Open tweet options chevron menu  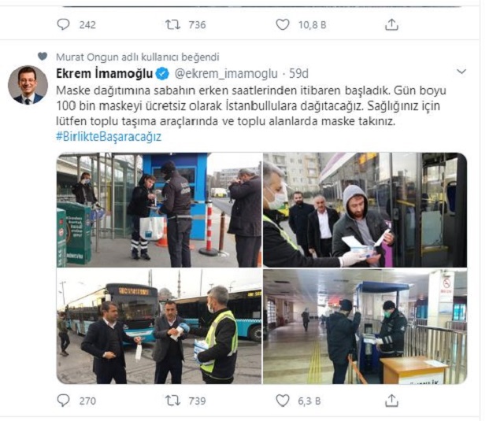click(x=461, y=72)
